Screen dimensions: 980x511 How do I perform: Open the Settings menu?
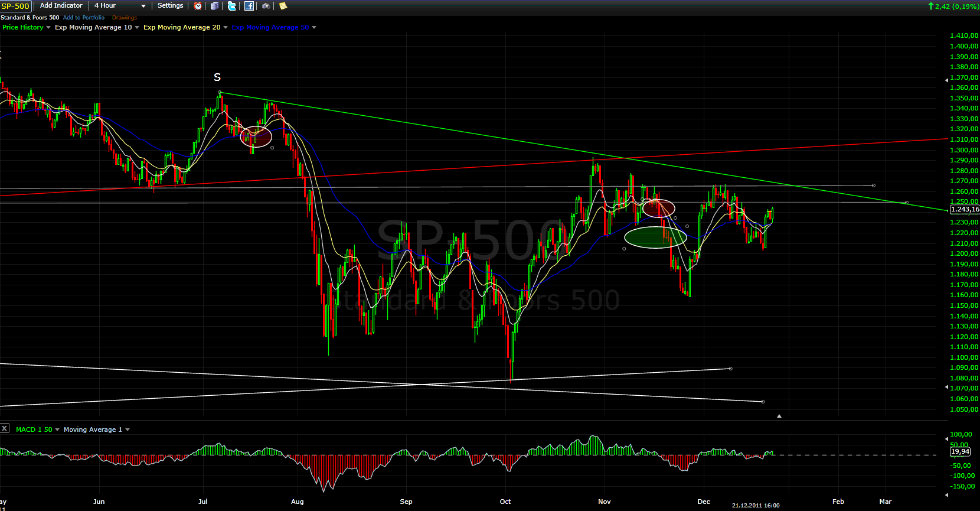(170, 6)
